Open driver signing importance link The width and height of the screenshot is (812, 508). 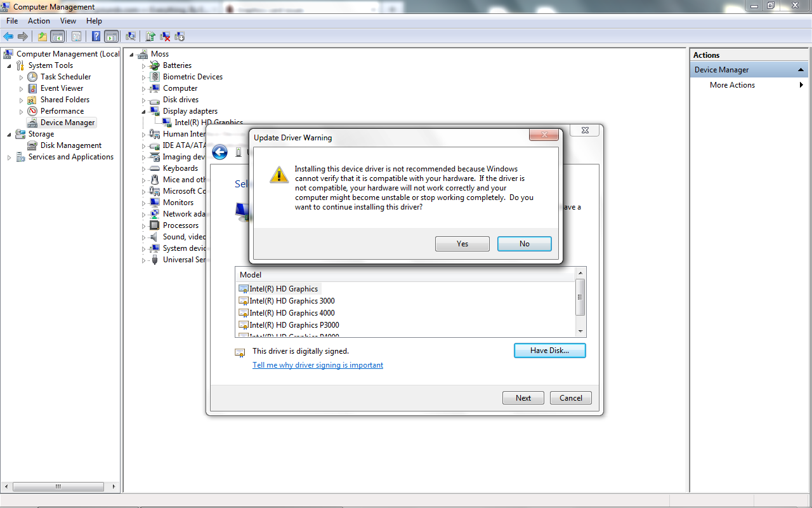click(318, 365)
